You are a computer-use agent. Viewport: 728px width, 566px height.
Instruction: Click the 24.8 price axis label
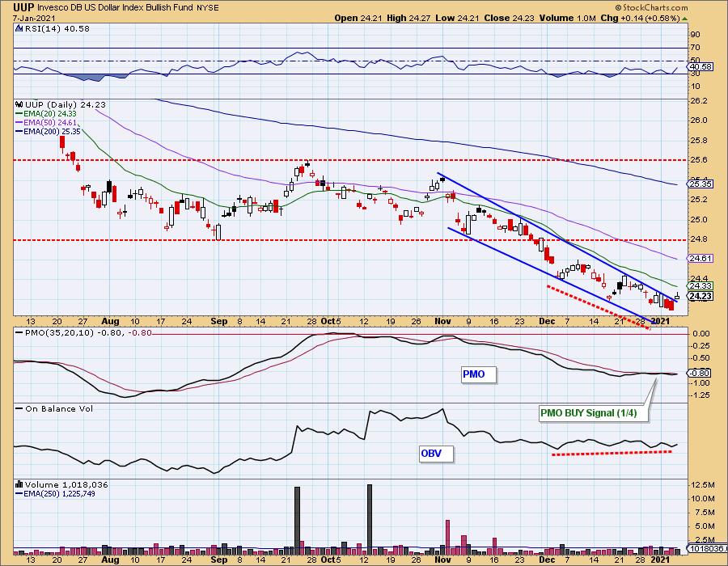click(698, 239)
